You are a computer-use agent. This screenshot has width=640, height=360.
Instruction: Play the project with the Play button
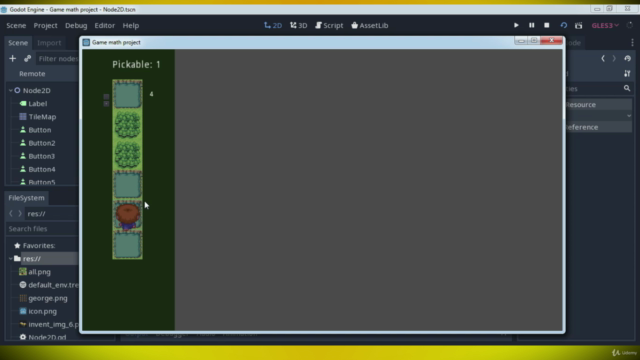(x=516, y=25)
